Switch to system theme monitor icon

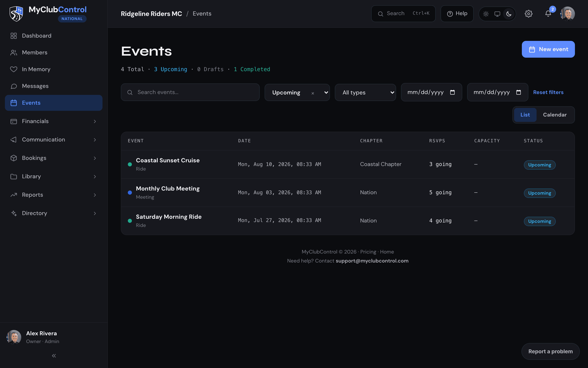click(497, 14)
